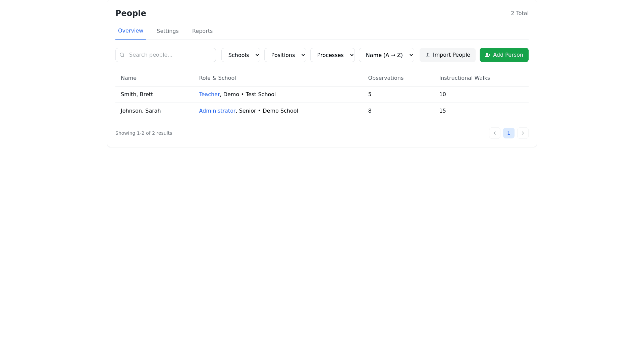Focus the Search people field
The height and width of the screenshot is (362, 644).
tap(169, 55)
